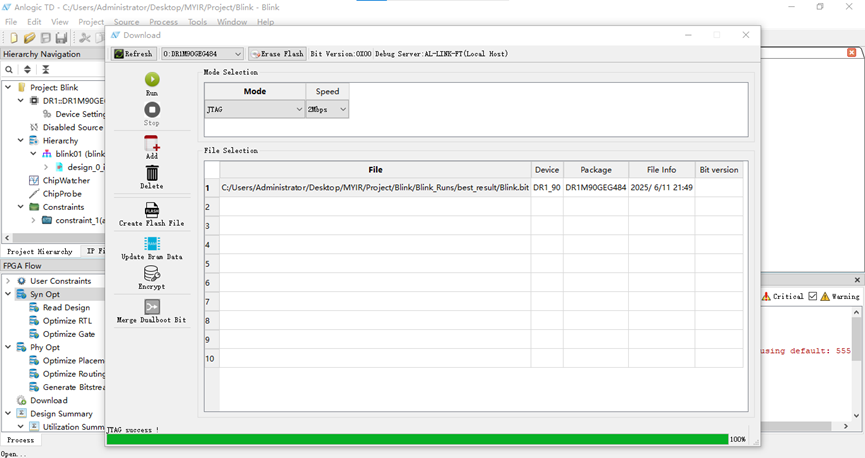Click the Merge Dualboot Bit icon

(152, 307)
